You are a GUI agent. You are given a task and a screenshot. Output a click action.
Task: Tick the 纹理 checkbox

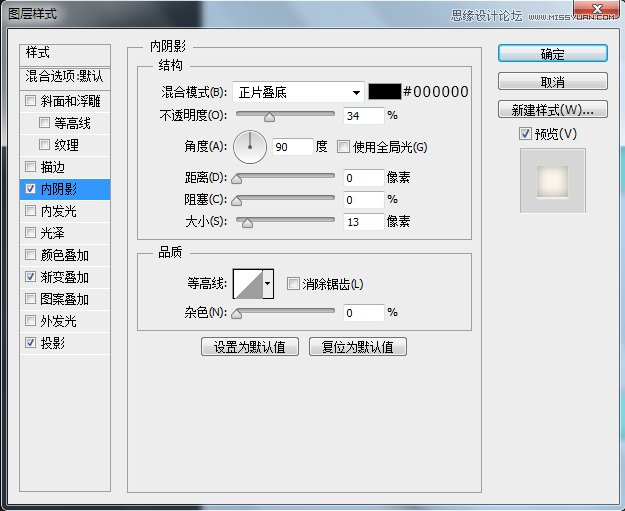click(44, 144)
